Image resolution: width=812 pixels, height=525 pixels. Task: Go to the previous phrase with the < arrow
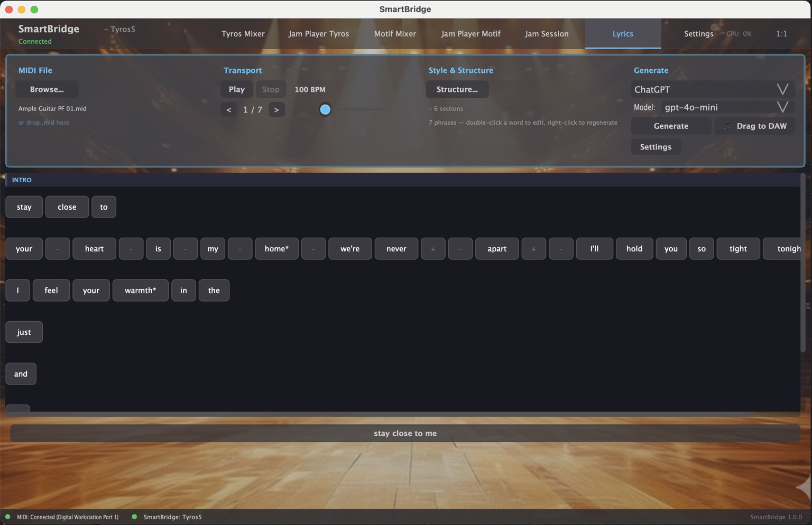pyautogui.click(x=228, y=109)
